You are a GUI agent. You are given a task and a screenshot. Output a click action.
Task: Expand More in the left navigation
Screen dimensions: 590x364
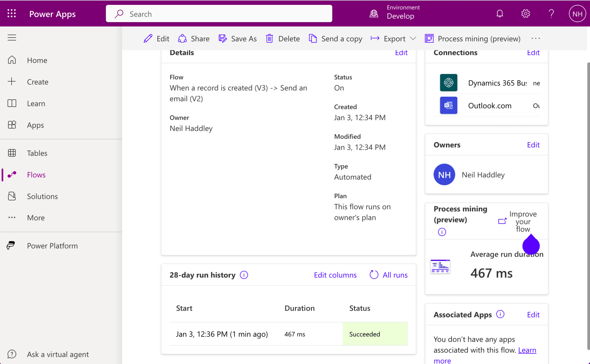[35, 218]
